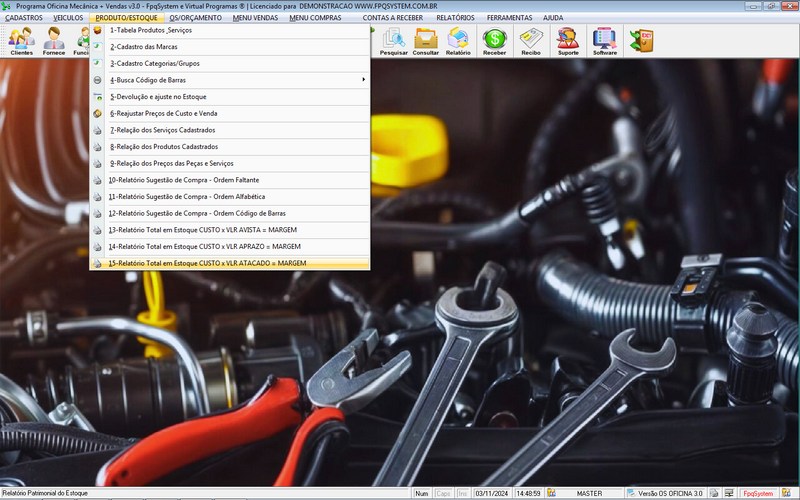The height and width of the screenshot is (500, 800).
Task: Click the Receber money icon
Action: point(494,40)
